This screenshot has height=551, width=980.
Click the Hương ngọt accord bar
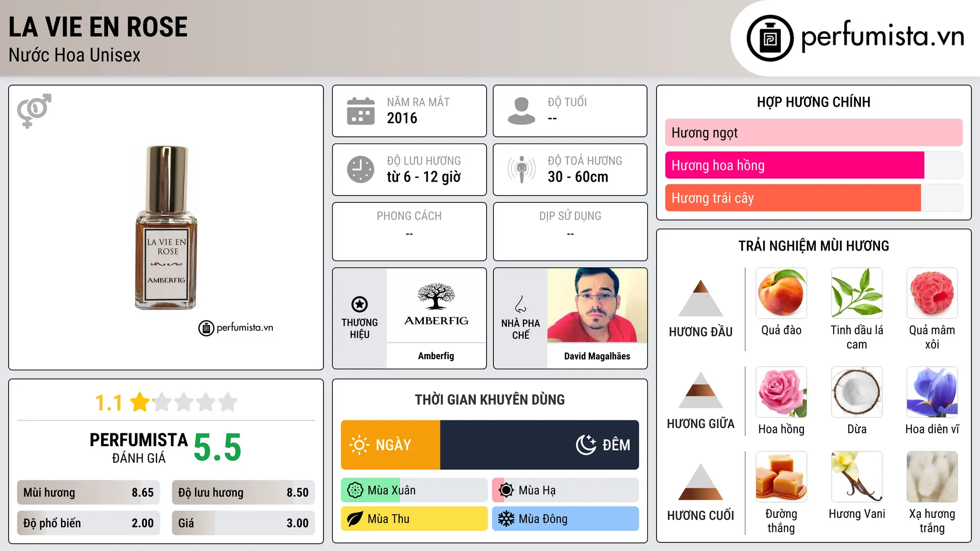tap(813, 132)
